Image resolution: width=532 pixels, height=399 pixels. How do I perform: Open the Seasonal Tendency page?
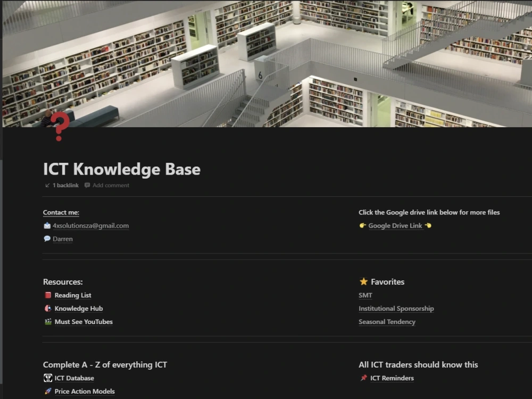click(x=387, y=321)
